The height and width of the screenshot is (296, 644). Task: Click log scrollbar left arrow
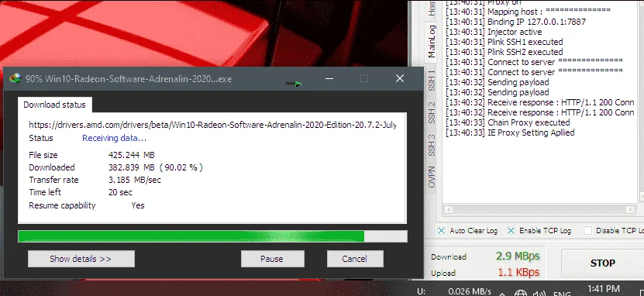coord(449,209)
